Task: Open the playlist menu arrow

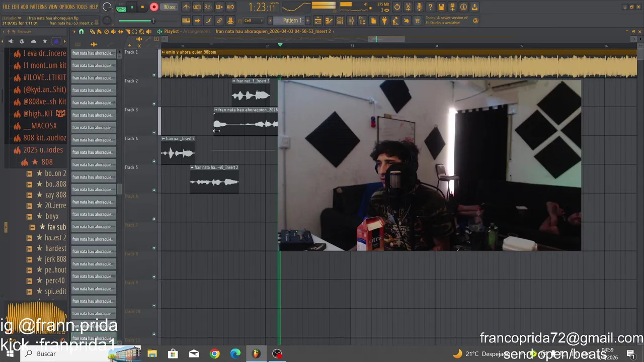Action: pos(74,32)
